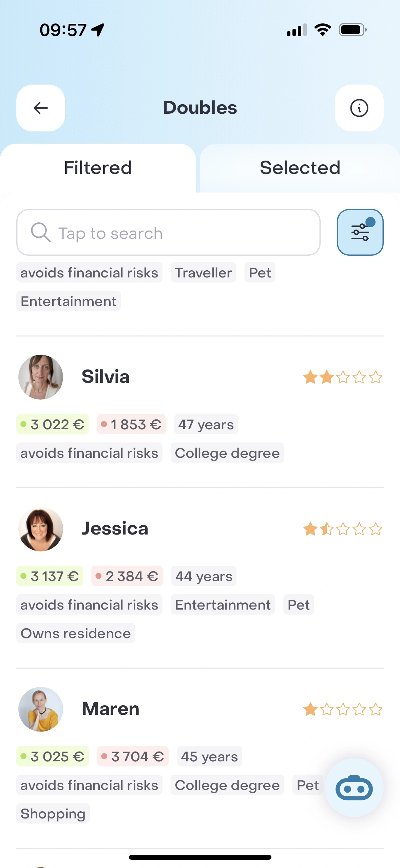
Task: Tap the Pet filter chip below search
Action: tap(260, 273)
